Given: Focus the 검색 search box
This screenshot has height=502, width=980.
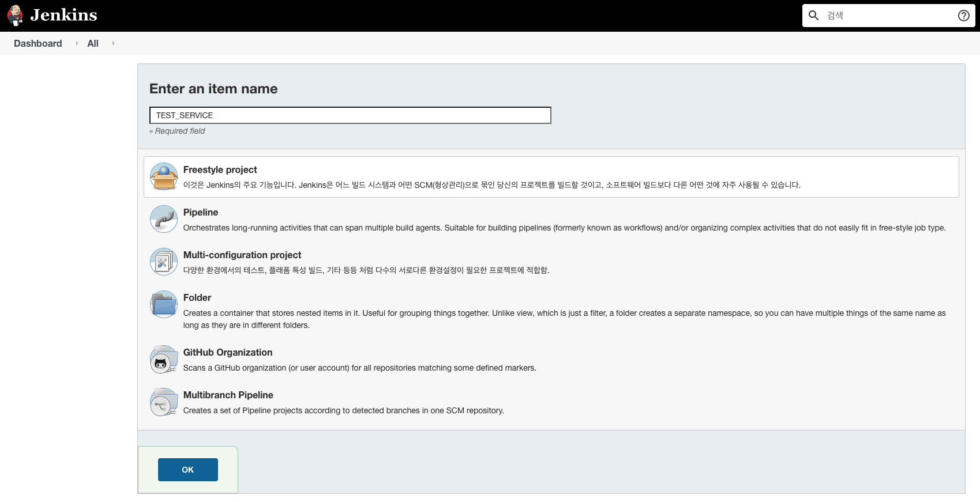Looking at the screenshot, I should [x=888, y=16].
